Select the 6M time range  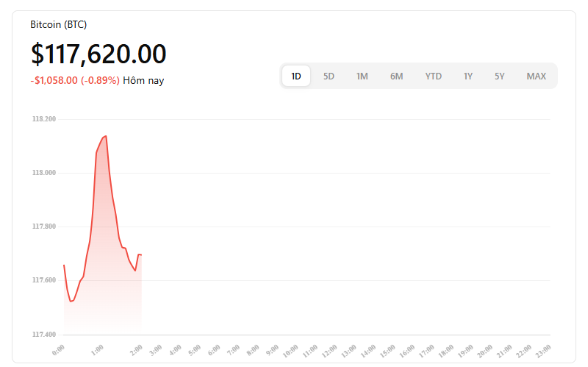(396, 76)
